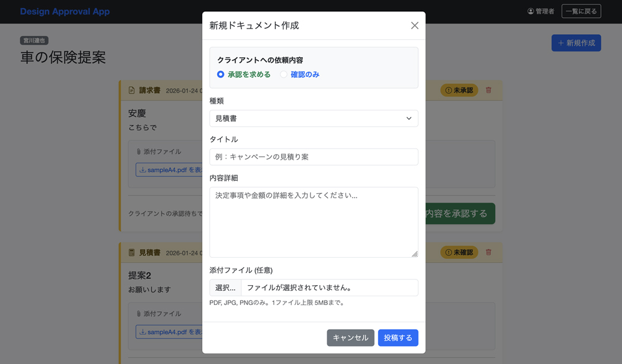Click the calculator icon beside 見積書 card label

131,252
